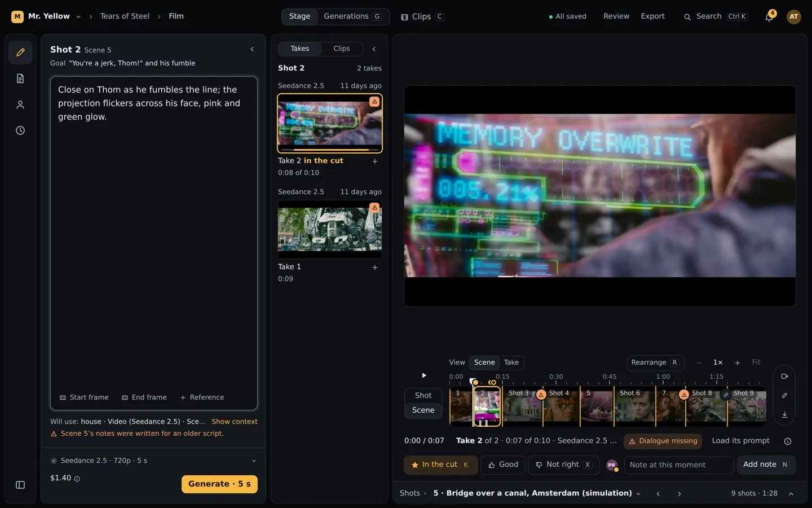The height and width of the screenshot is (508, 812).
Task: Open the scene 5 Bridge over a canal dropdown
Action: 537,493
